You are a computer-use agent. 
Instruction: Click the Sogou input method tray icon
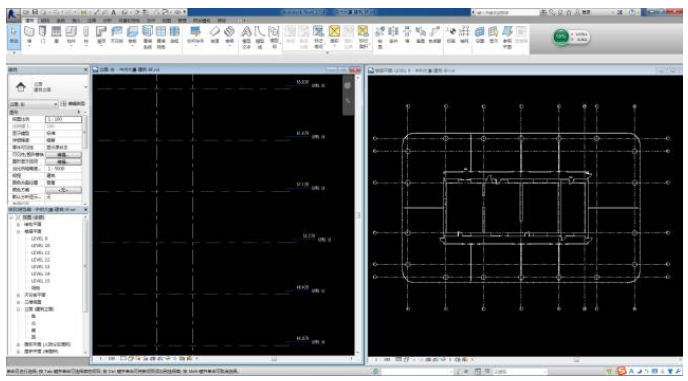click(621, 371)
